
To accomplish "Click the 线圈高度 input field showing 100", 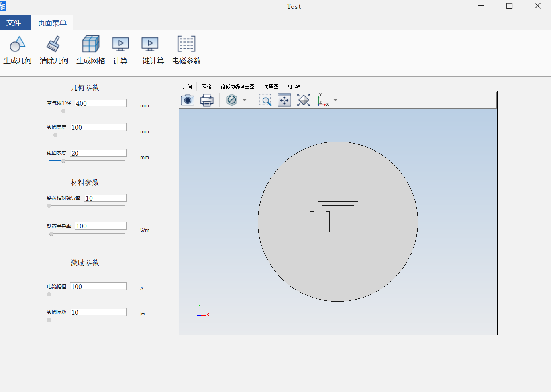I will point(98,127).
